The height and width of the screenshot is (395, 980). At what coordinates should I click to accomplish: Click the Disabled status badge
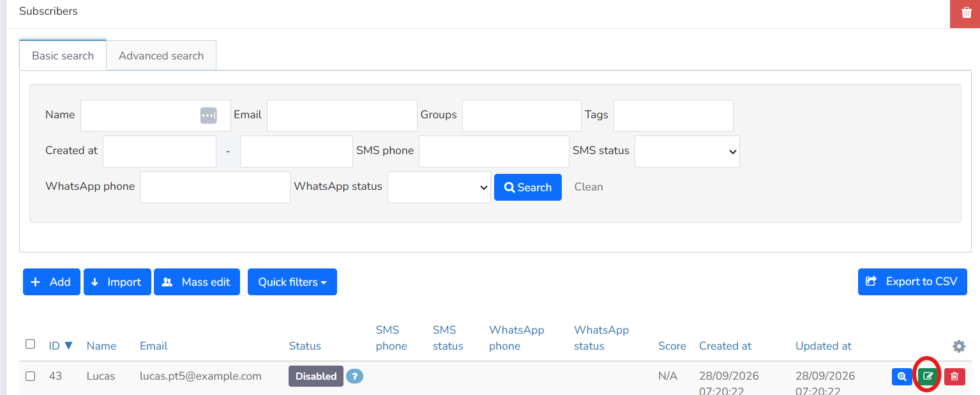(316, 376)
